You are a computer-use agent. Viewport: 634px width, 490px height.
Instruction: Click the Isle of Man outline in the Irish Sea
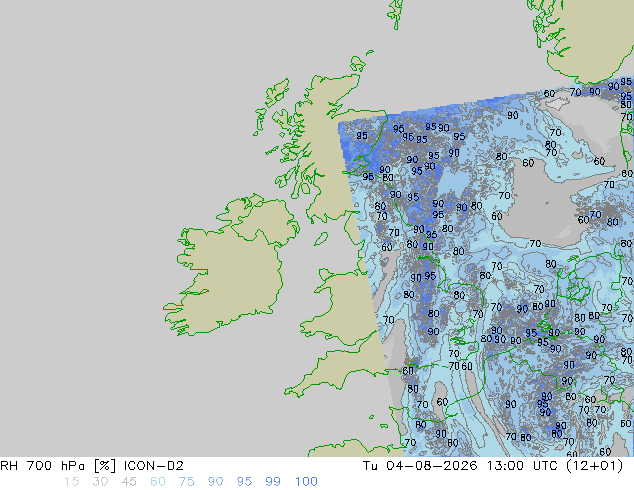321,239
